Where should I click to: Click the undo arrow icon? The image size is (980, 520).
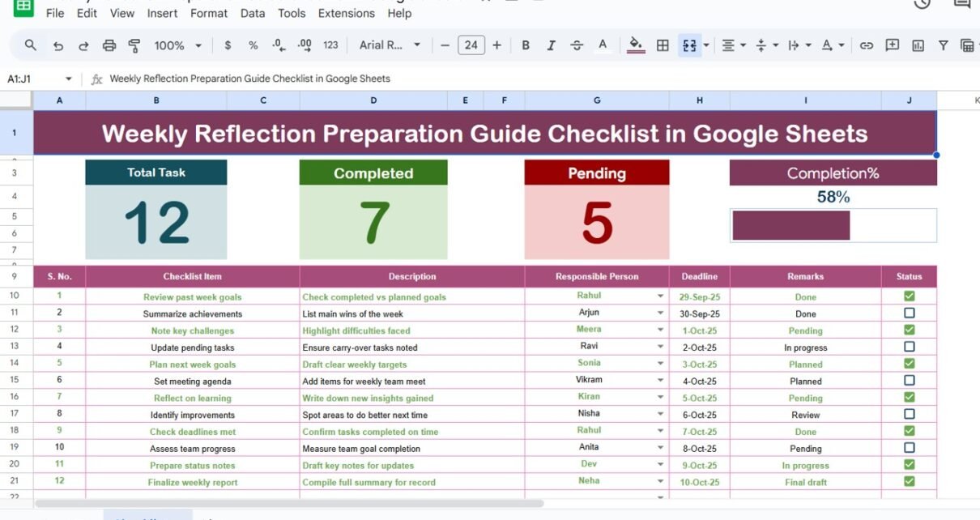(x=58, y=46)
